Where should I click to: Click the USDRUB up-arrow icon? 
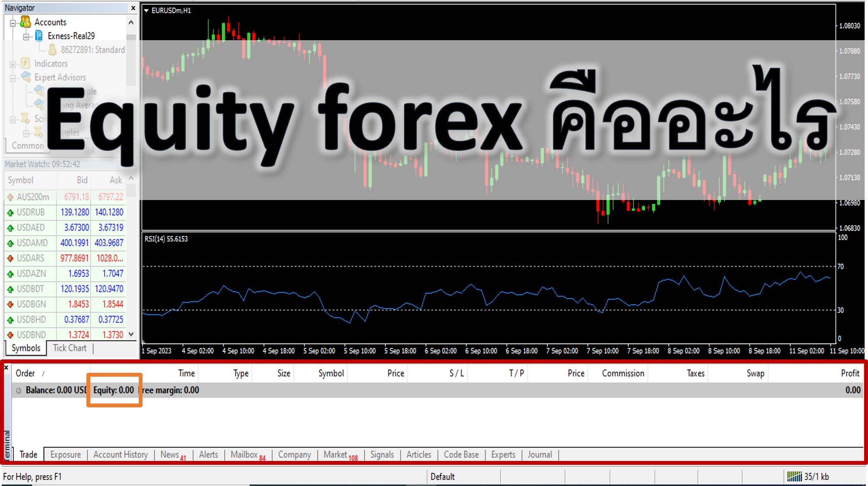click(x=10, y=213)
